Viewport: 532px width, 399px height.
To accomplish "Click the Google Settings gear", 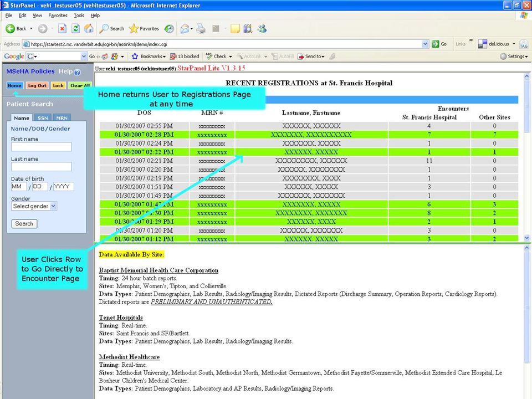I will click(x=503, y=57).
